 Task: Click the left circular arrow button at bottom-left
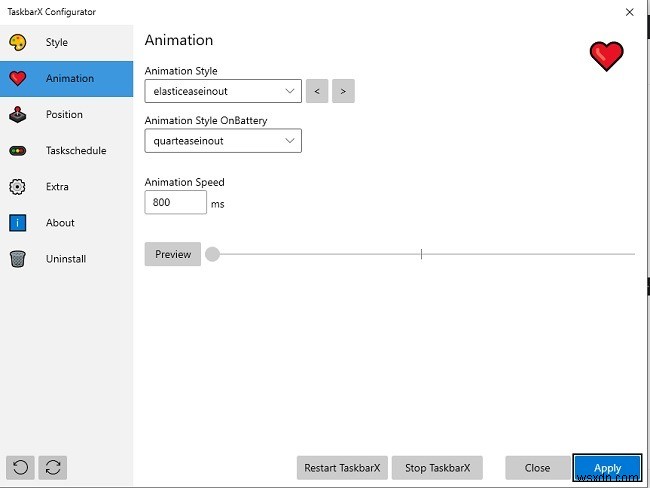pyautogui.click(x=21, y=467)
